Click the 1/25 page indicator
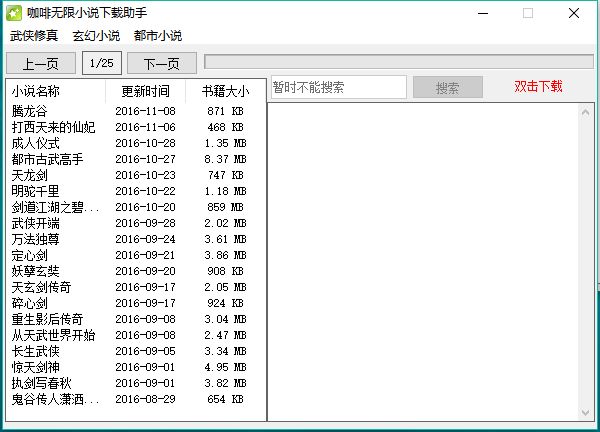Screen dimensions: 600x432 102,63
